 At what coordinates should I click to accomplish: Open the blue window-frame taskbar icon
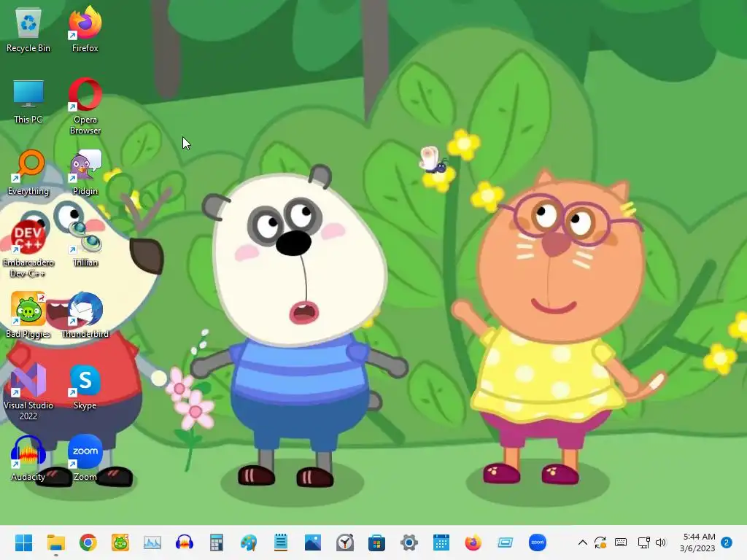pos(506,542)
